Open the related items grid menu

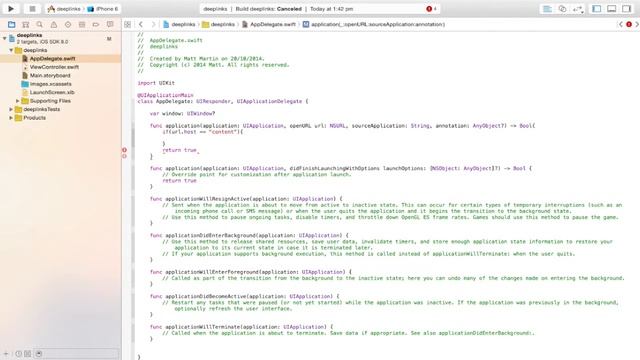[x=128, y=24]
